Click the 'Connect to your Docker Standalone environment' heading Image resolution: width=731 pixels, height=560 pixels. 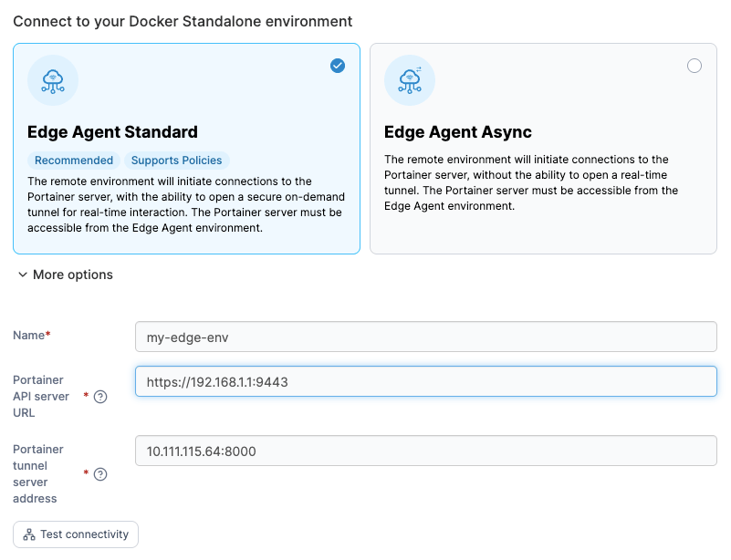(183, 21)
